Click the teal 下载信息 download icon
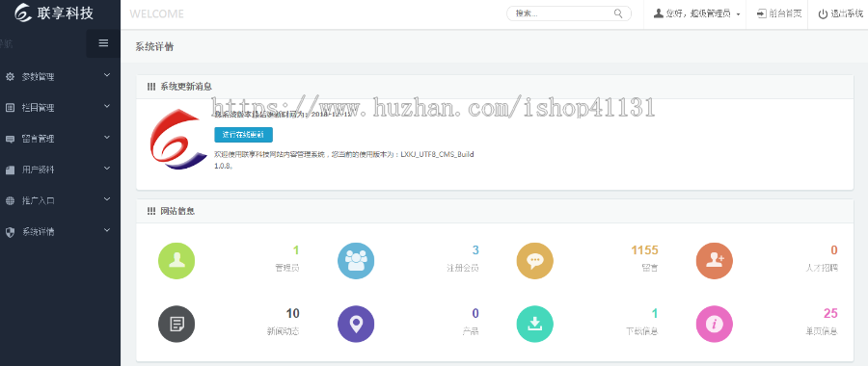This screenshot has height=366, width=868. (x=534, y=324)
